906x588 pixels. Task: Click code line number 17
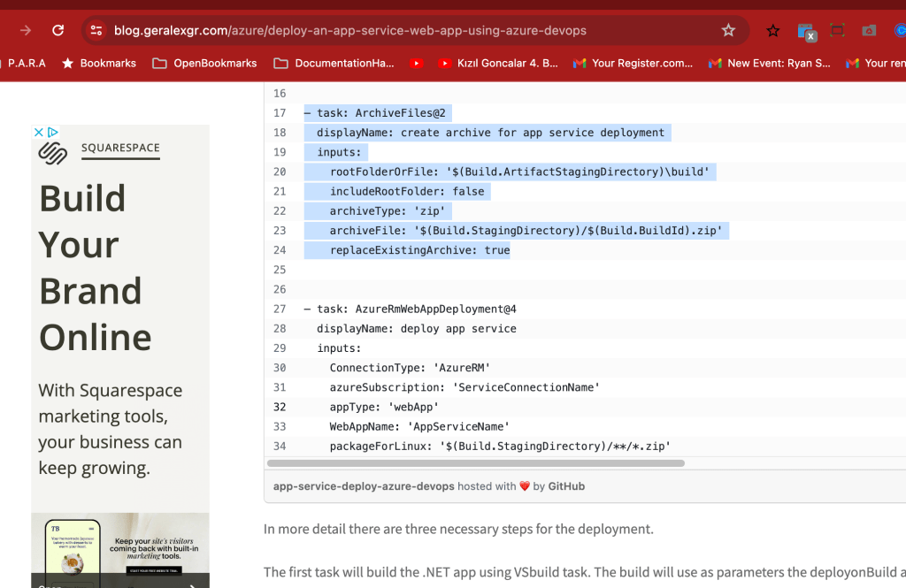point(280,112)
